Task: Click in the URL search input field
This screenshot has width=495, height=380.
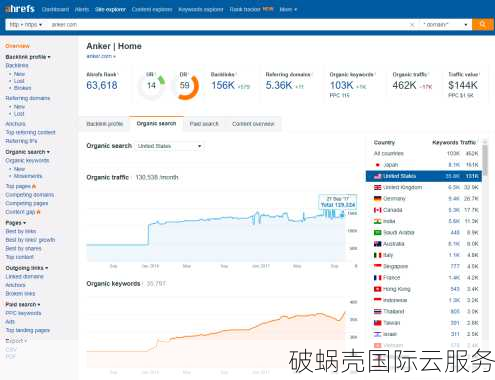Action: click(227, 25)
